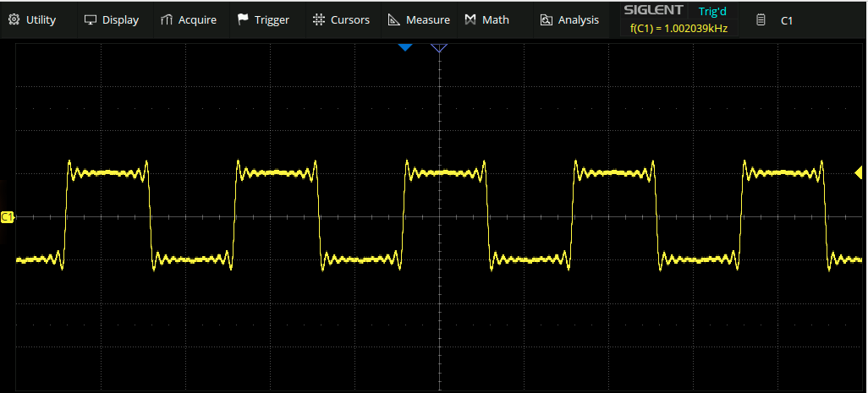
Task: Click the C1 label in top-right corner
Action: pos(786,19)
